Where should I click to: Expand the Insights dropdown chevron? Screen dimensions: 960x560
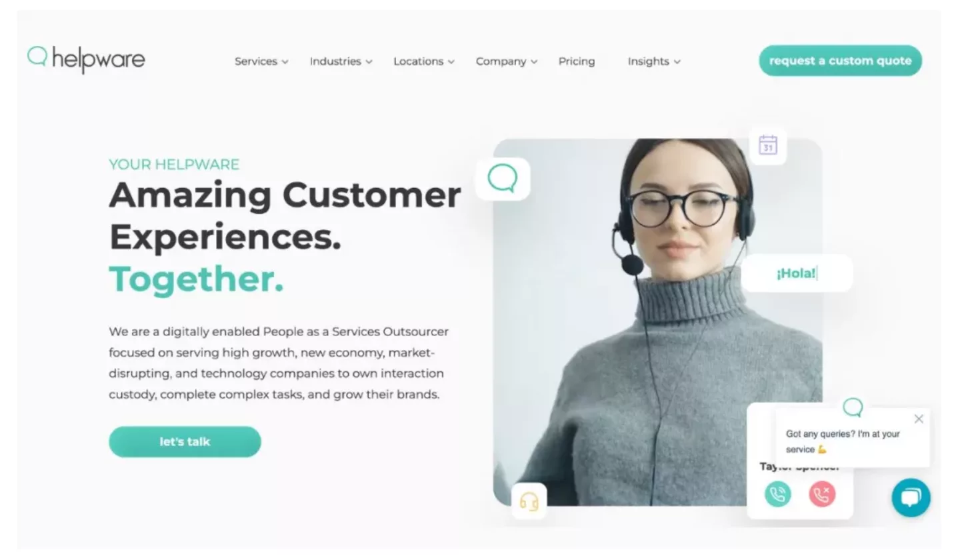(x=677, y=61)
